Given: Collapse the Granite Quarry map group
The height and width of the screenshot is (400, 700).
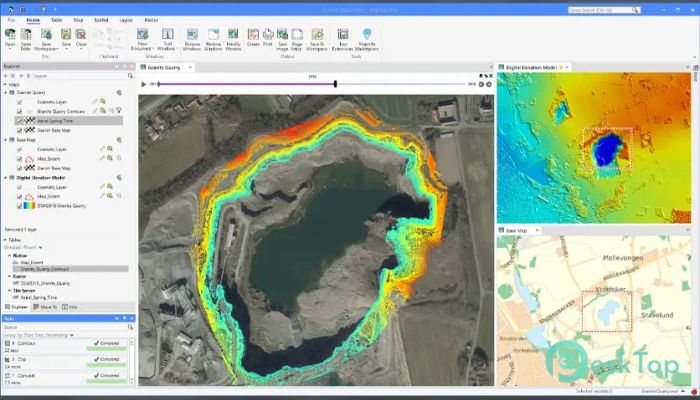Looking at the screenshot, I should [4, 92].
